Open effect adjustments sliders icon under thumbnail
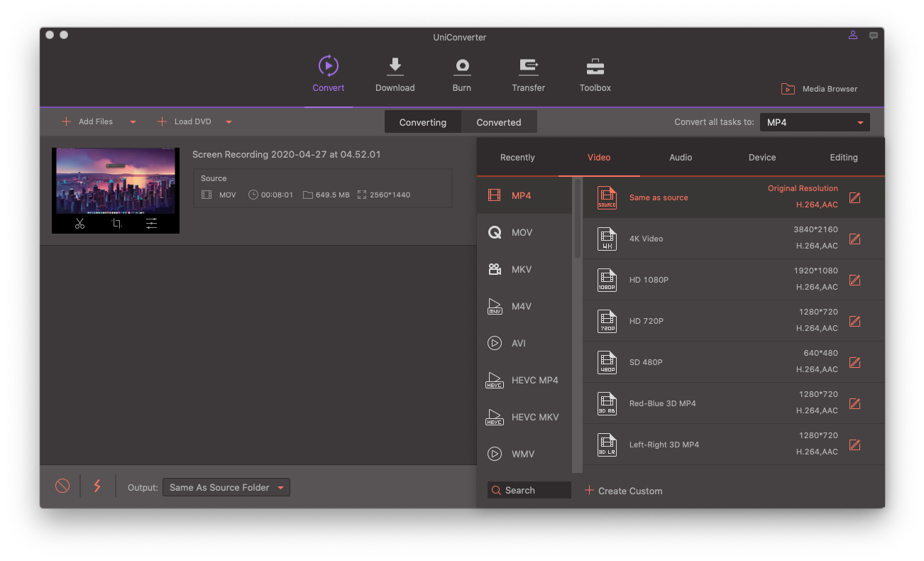924x561 pixels. click(x=152, y=224)
